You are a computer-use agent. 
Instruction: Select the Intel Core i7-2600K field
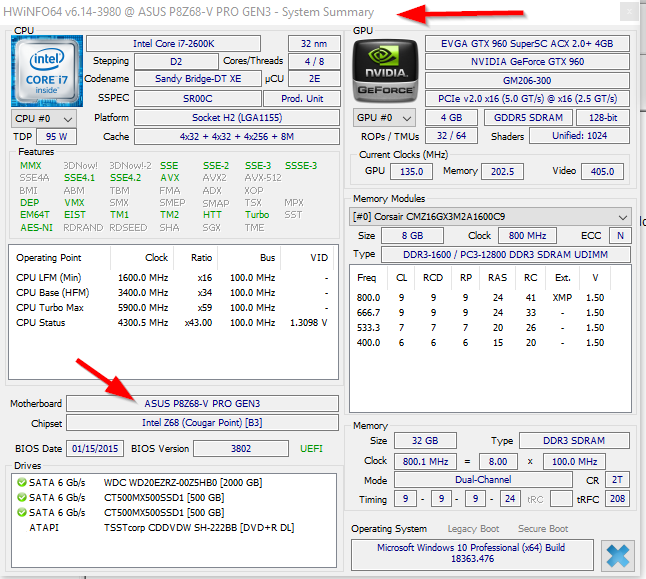tap(173, 44)
